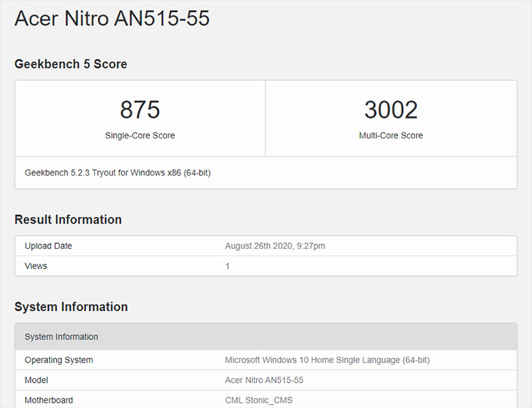Click the Views row label
This screenshot has height=408, width=532.
pyautogui.click(x=36, y=266)
